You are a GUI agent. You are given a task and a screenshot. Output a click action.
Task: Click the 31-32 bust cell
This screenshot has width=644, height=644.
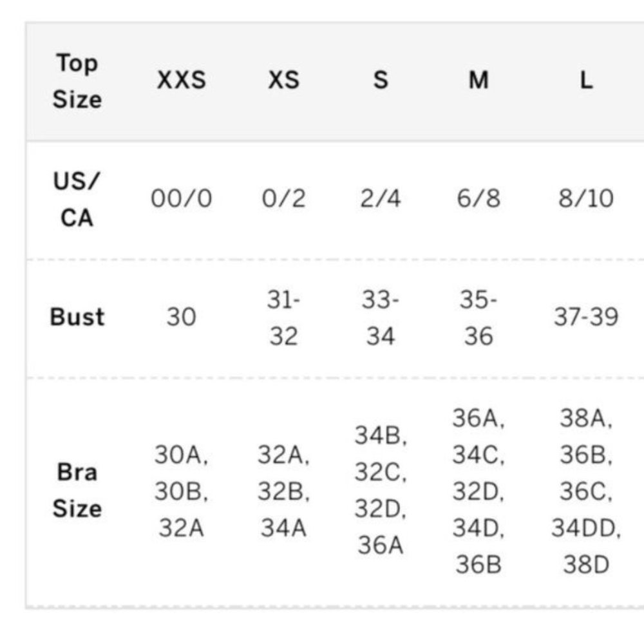pyautogui.click(x=283, y=318)
